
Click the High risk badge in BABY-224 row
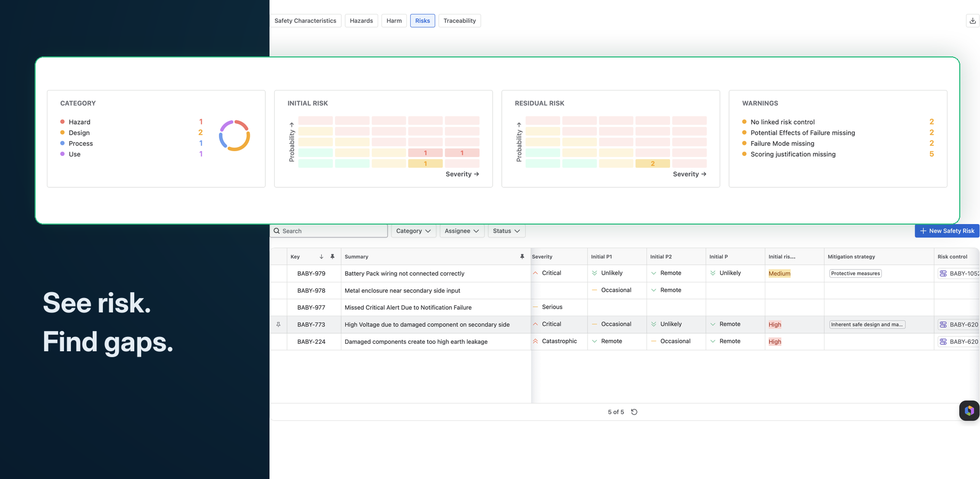[x=775, y=342]
